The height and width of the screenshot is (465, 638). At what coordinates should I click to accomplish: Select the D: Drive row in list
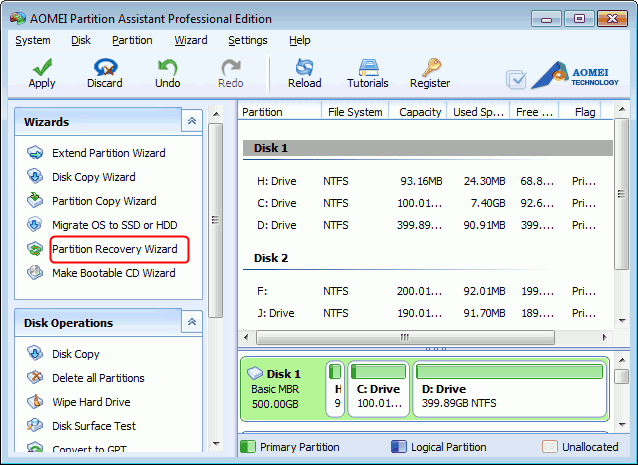tap(426, 225)
